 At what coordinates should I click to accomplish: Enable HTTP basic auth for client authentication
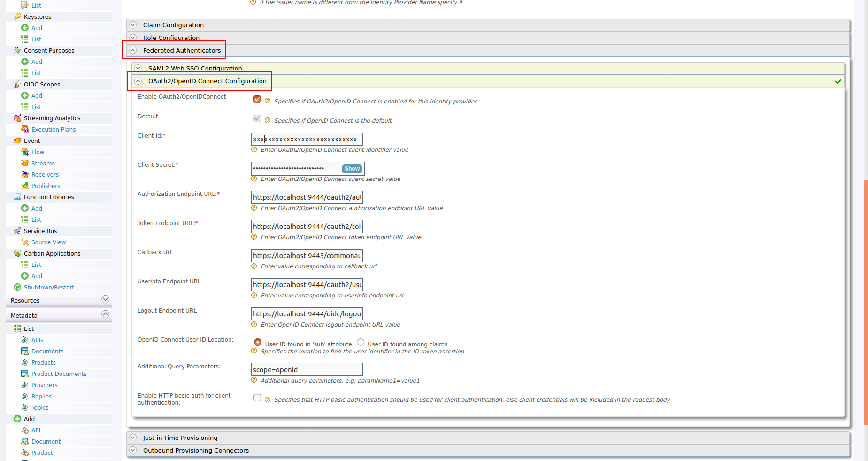click(x=257, y=398)
